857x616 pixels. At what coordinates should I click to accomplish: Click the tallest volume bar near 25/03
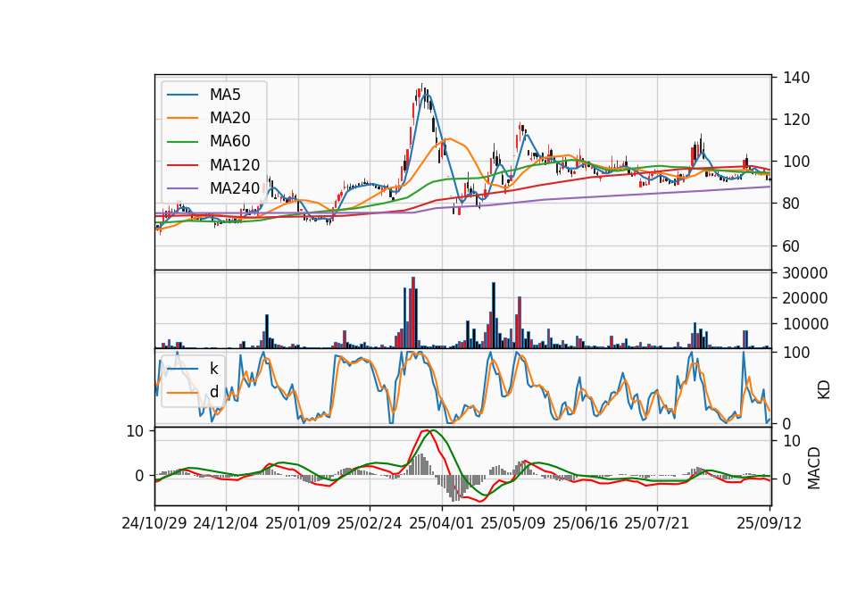coord(413,312)
